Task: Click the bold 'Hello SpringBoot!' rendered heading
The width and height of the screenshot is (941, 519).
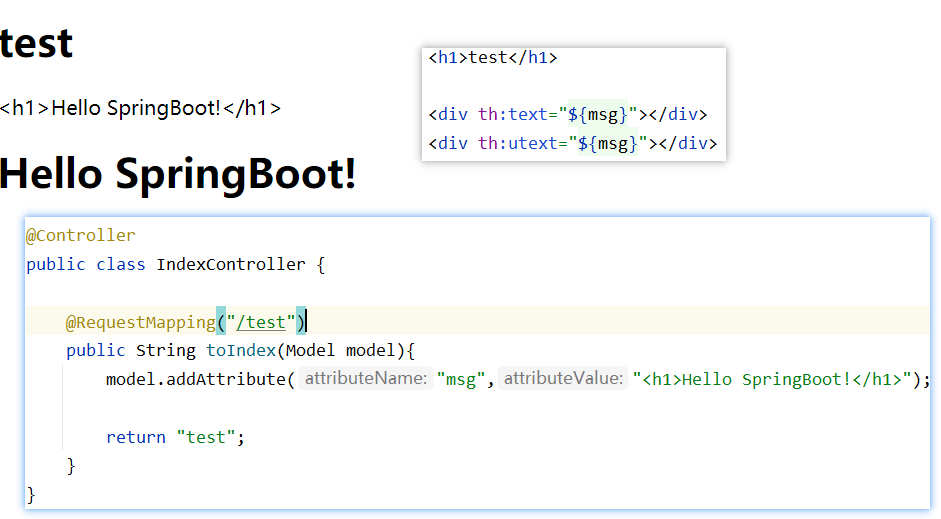Action: click(178, 173)
